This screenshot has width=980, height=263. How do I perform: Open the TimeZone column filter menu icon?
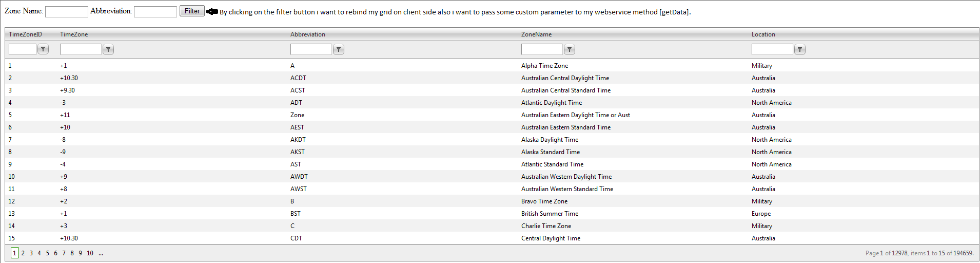[x=108, y=49]
